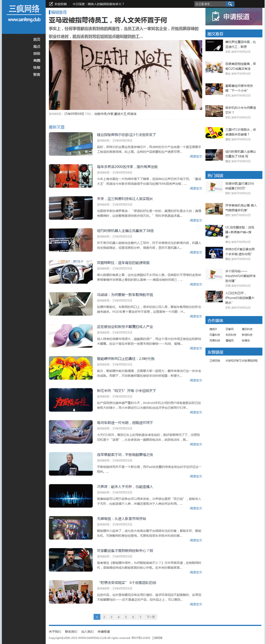
Task: Go to pagination page 7
Action: point(140,617)
